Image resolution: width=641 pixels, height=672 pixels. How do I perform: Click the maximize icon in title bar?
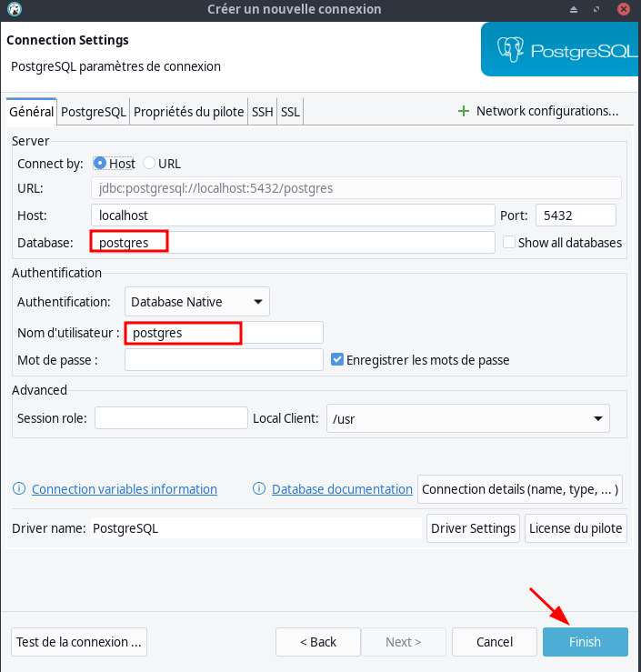(x=596, y=9)
